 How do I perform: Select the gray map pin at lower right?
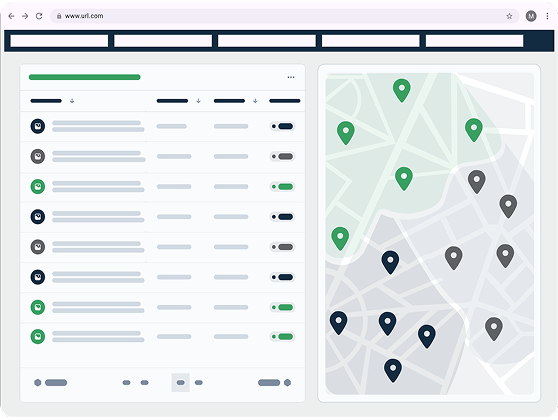click(494, 329)
